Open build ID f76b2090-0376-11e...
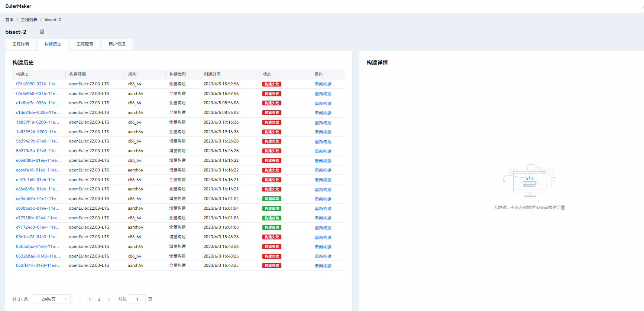The height and width of the screenshot is (311, 644). (38, 84)
